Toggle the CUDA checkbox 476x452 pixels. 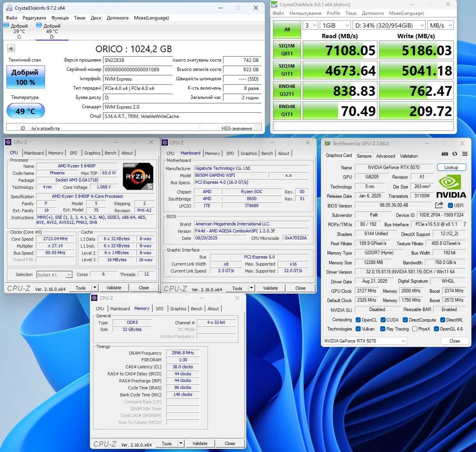383,320
